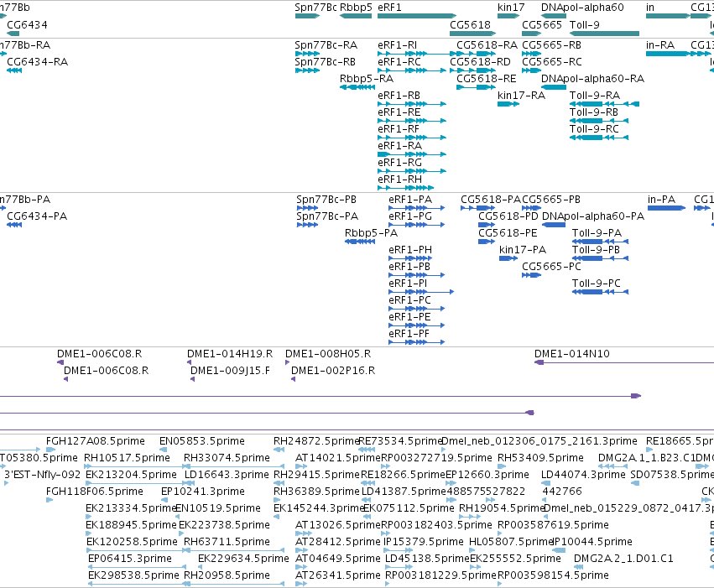Click the eRF1-RF transcript label

[398, 129]
